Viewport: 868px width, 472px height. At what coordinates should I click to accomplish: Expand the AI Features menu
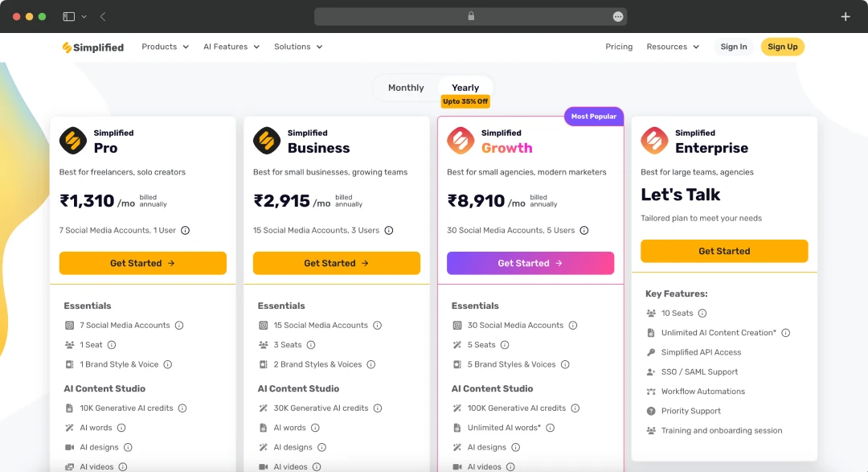(231, 47)
